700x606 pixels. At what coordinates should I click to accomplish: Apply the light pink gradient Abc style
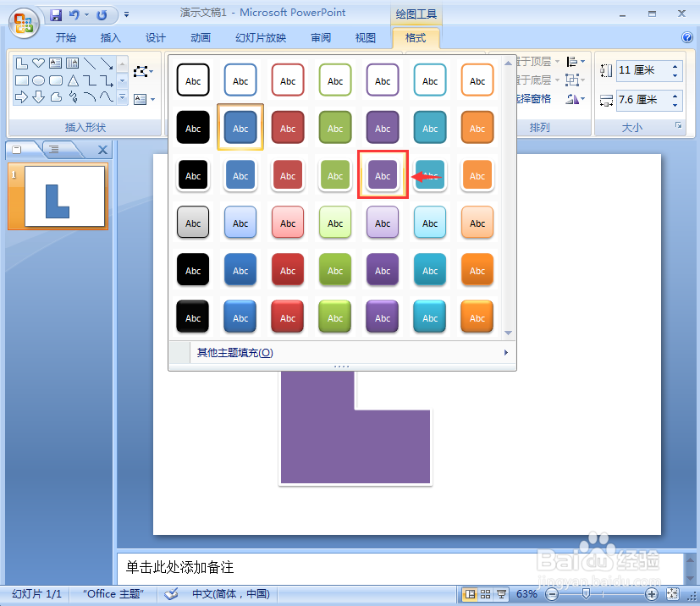(288, 223)
